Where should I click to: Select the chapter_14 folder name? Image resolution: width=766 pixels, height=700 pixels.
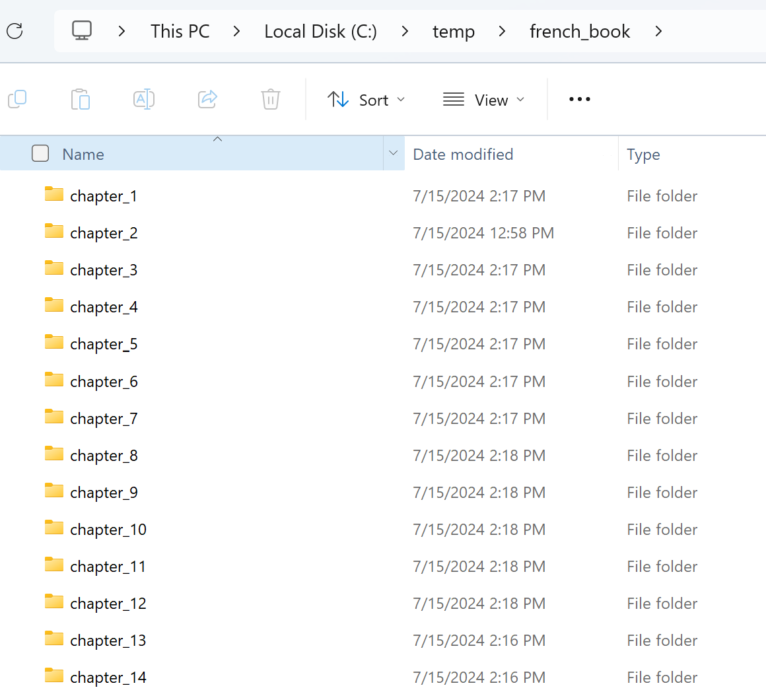click(x=108, y=678)
